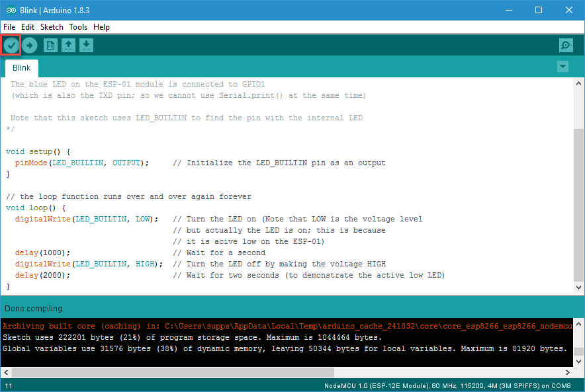The height and width of the screenshot is (392, 585).
Task: Open the File menu
Action: (x=9, y=27)
